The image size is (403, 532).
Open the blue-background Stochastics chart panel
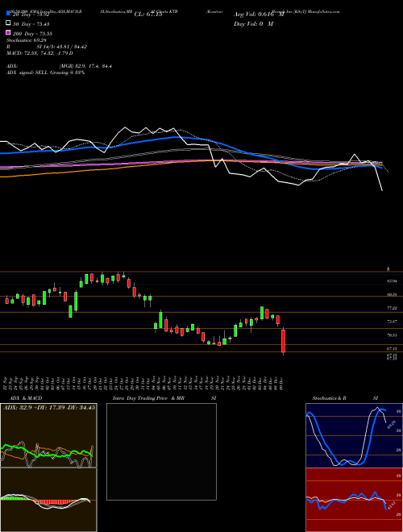tap(354, 435)
